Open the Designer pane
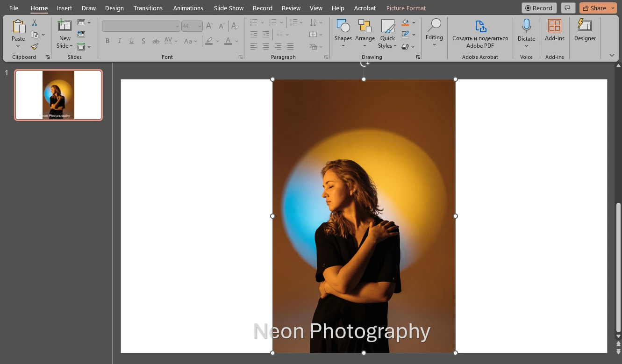Image resolution: width=622 pixels, height=364 pixels. coord(585,30)
